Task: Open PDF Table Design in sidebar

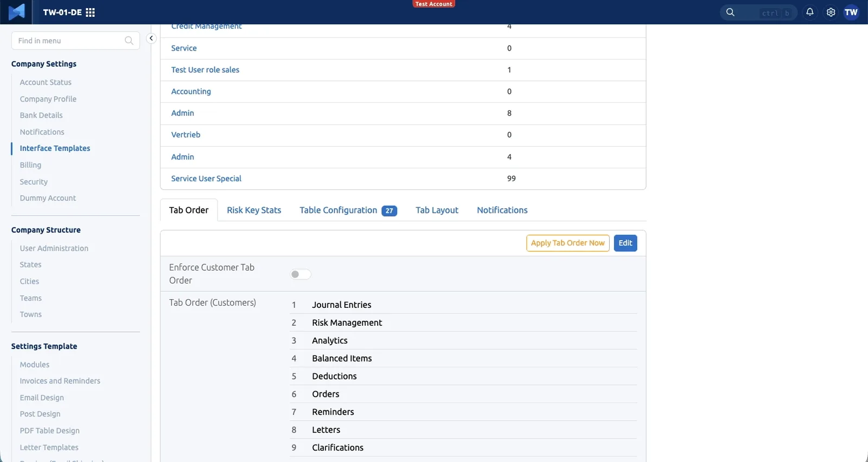Action: tap(50, 431)
